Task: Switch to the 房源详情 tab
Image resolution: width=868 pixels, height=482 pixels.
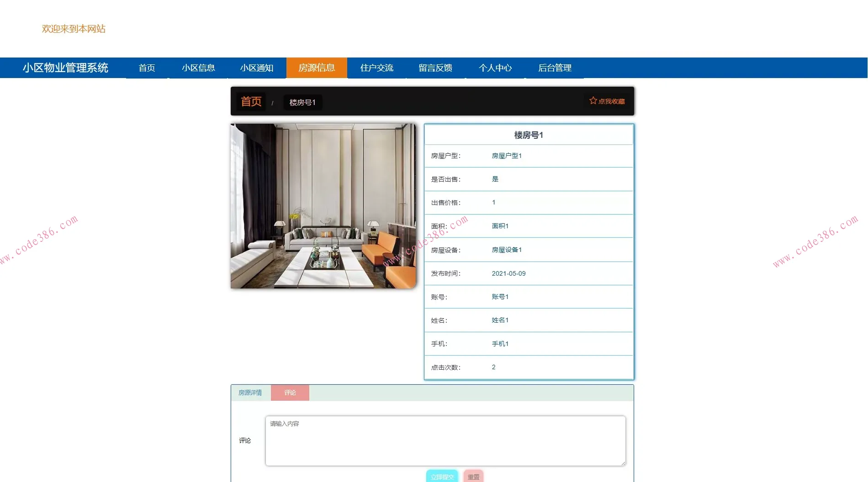Action: [x=249, y=392]
